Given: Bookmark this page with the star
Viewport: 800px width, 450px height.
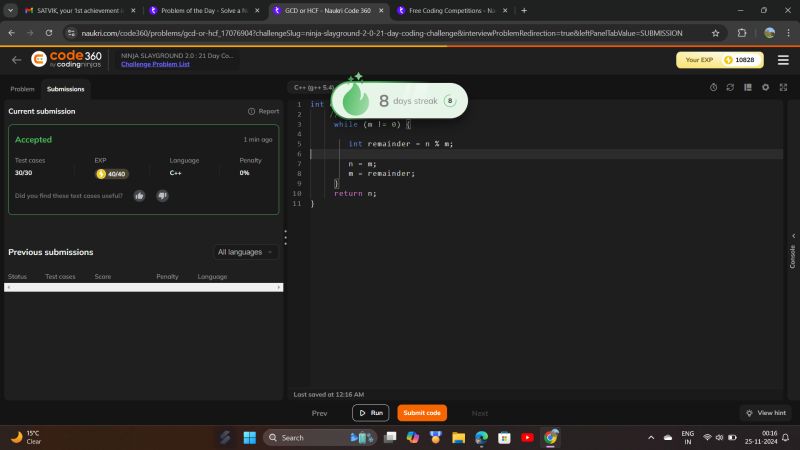Looking at the screenshot, I should 715,33.
